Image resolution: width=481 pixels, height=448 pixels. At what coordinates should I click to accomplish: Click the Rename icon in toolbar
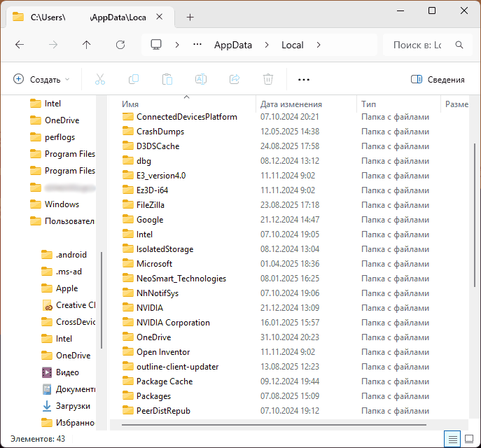(x=201, y=79)
